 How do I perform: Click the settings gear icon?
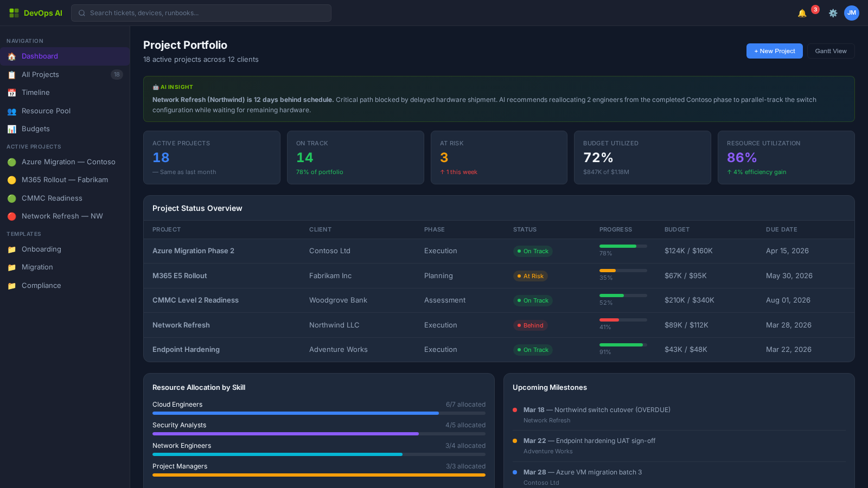pyautogui.click(x=833, y=13)
